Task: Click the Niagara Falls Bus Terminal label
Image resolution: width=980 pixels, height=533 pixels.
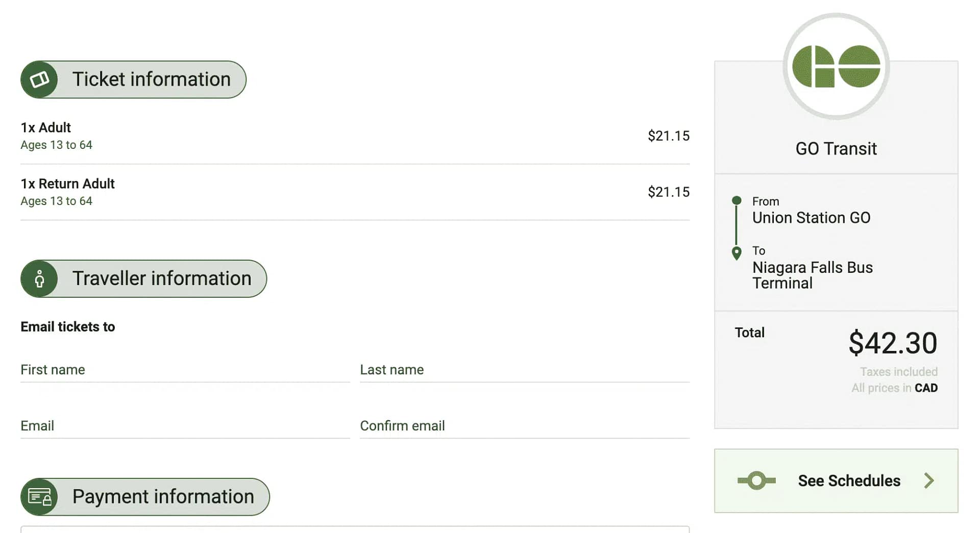Action: click(x=813, y=275)
